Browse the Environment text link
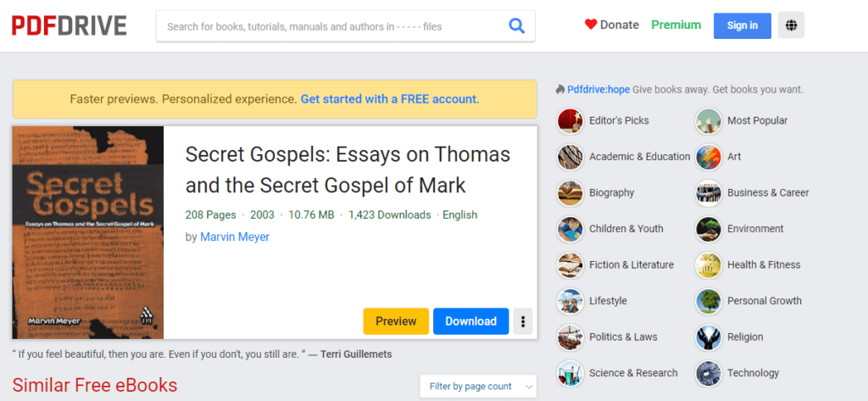 click(755, 229)
